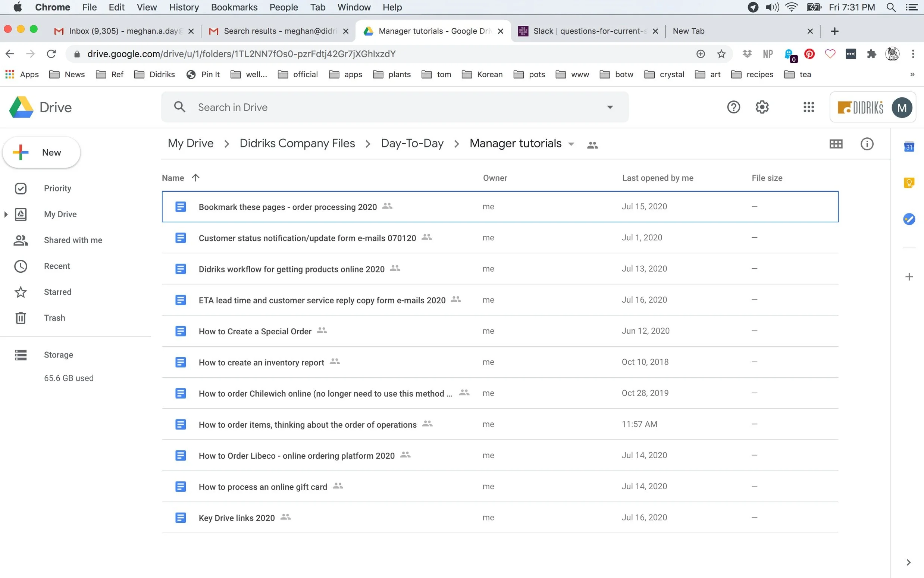Open the Help support icon

tap(733, 107)
